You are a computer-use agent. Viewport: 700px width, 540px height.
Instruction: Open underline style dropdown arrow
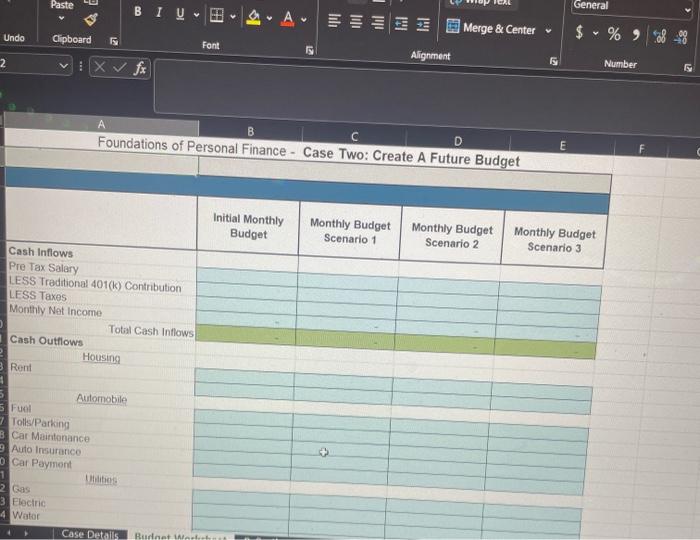click(x=196, y=15)
